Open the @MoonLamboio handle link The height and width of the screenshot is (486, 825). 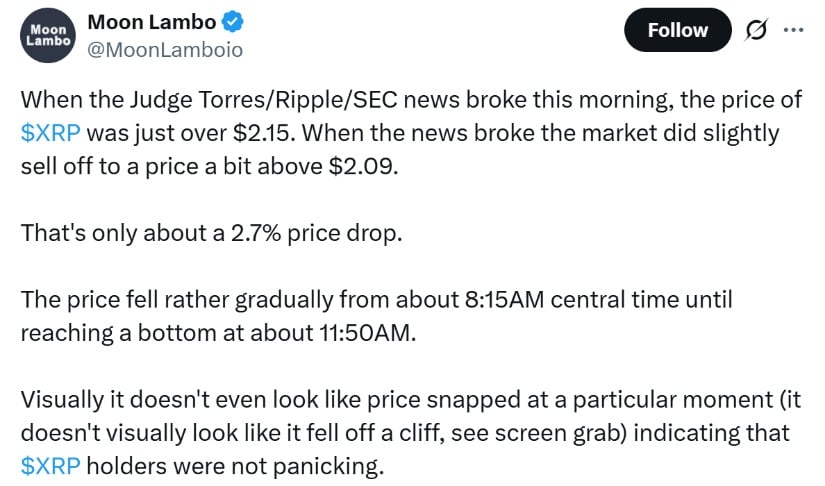coord(165,49)
